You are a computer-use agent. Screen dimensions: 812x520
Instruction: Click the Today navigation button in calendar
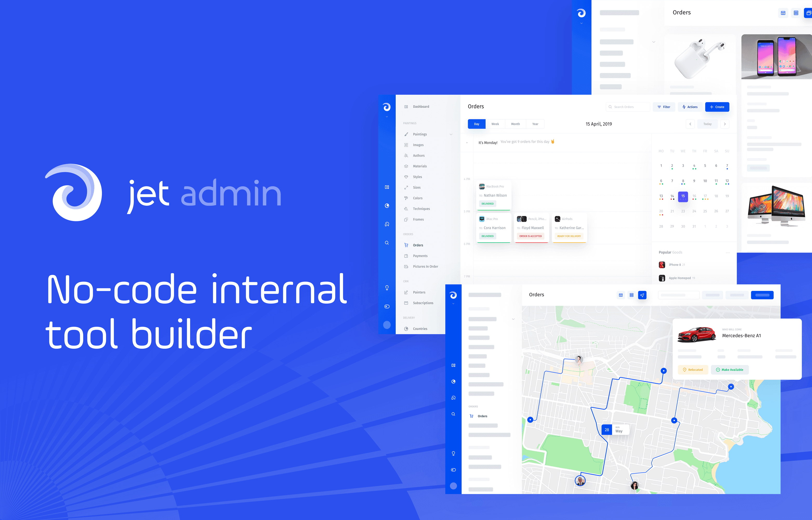tap(708, 124)
